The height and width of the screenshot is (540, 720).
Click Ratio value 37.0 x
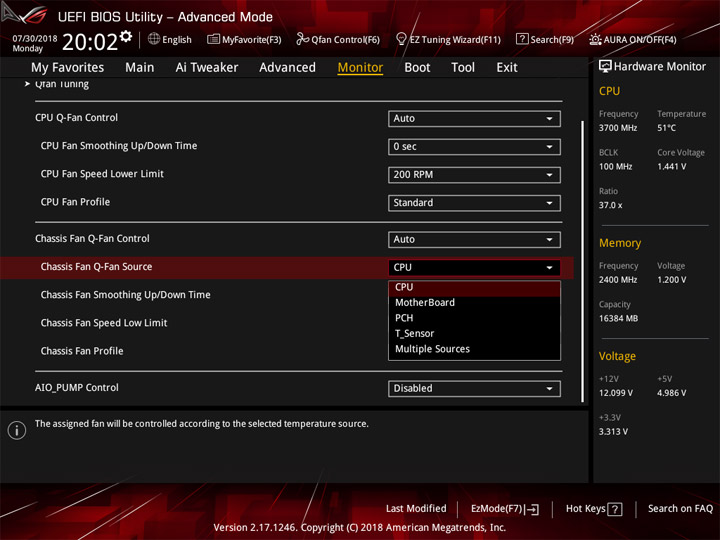coord(610,205)
